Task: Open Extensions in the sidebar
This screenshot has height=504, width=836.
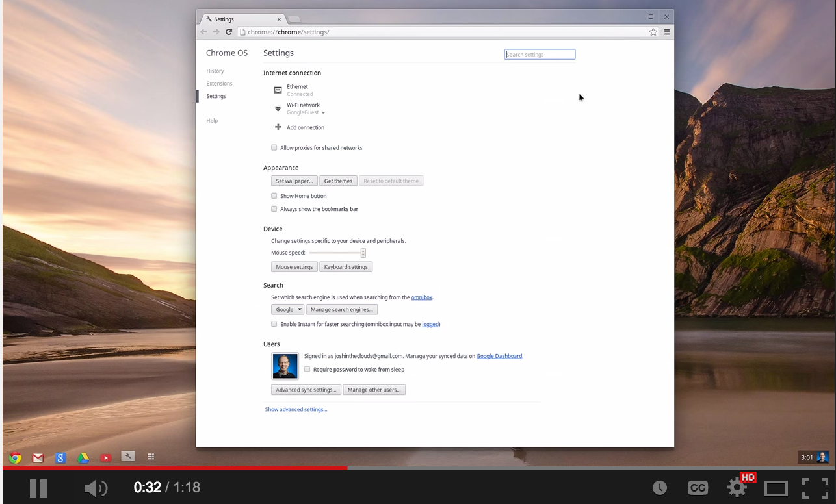Action: 219,83
